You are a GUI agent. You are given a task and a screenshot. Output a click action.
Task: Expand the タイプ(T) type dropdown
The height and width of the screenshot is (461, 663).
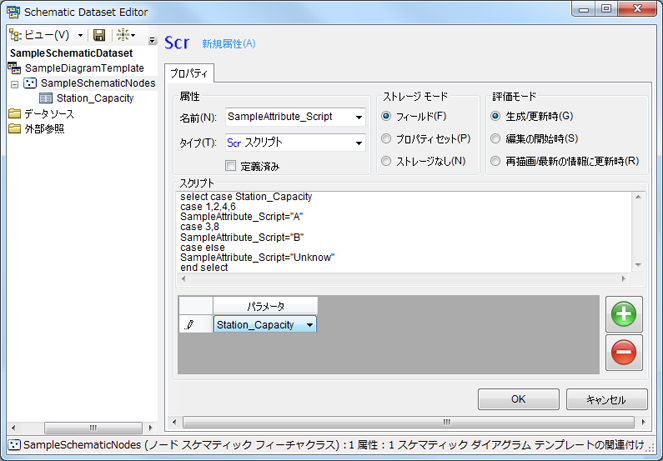pos(358,143)
